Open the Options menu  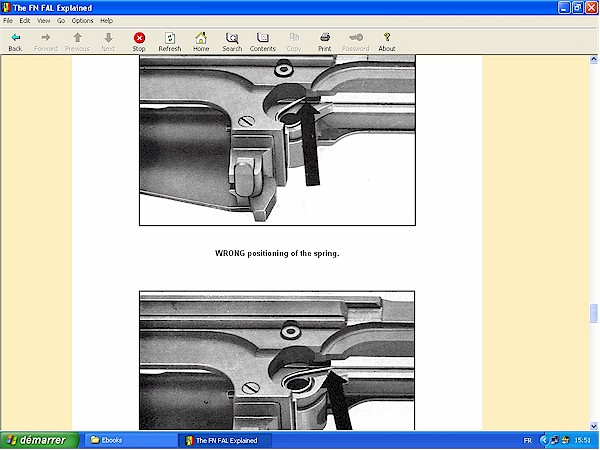tap(82, 21)
